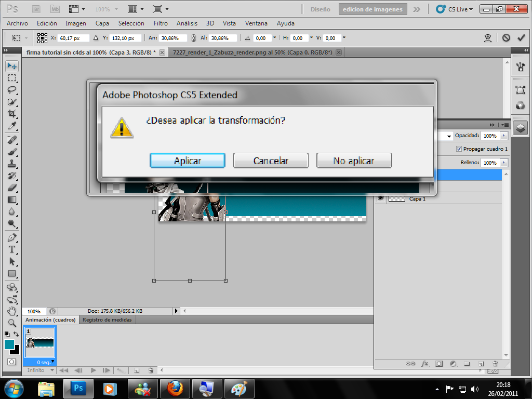Select the Rectangle shape tool
Image resolution: width=532 pixels, height=399 pixels.
point(12,273)
